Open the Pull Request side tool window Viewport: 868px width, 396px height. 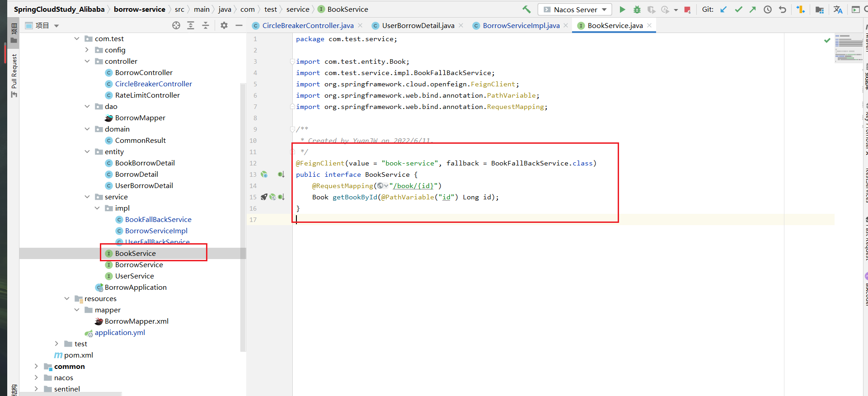coord(14,75)
